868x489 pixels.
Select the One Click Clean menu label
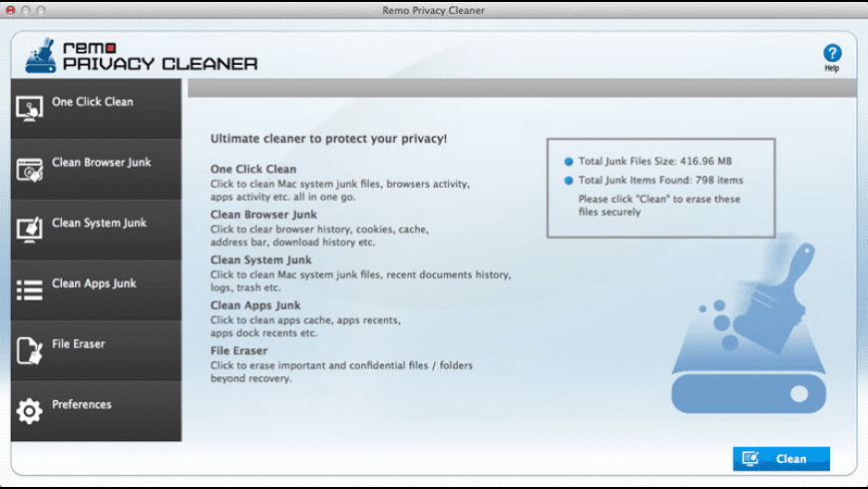point(93,102)
